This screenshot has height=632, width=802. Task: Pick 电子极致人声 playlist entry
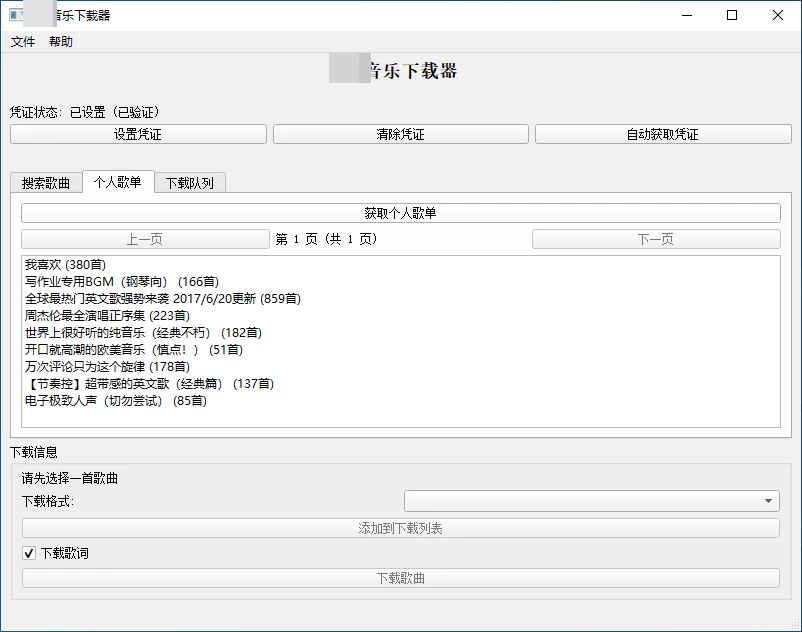tap(115, 401)
